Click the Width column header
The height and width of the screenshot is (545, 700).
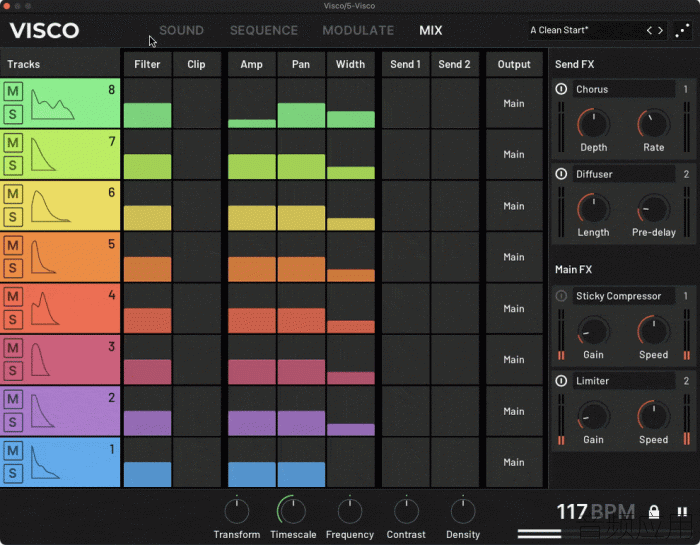click(x=350, y=64)
